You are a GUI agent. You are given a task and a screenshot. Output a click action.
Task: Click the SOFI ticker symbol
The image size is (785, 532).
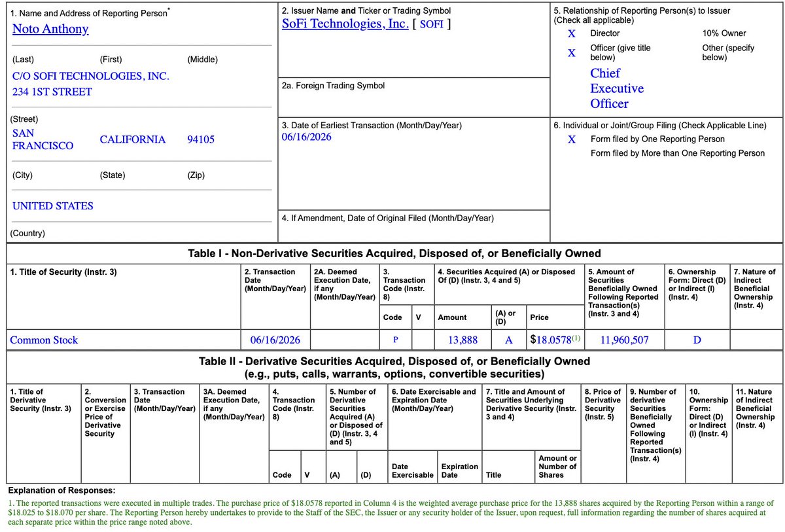click(x=430, y=25)
